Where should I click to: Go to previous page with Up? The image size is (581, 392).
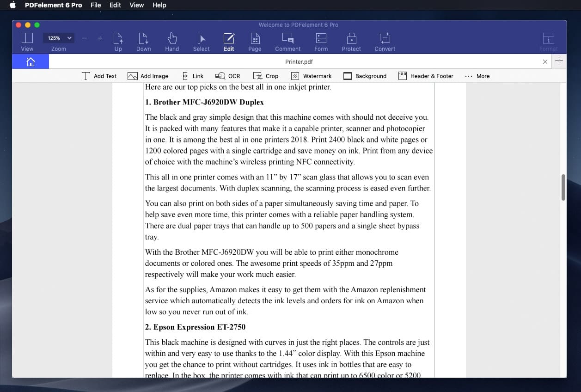(118, 42)
